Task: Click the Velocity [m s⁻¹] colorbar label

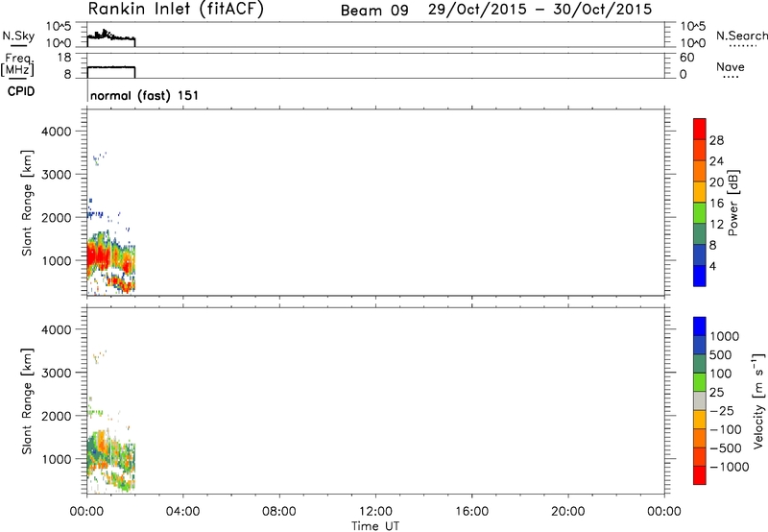Action: point(758,400)
